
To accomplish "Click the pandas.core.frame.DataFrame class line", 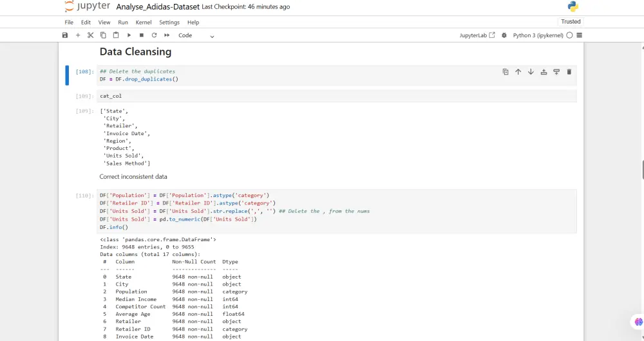I will (158, 239).
